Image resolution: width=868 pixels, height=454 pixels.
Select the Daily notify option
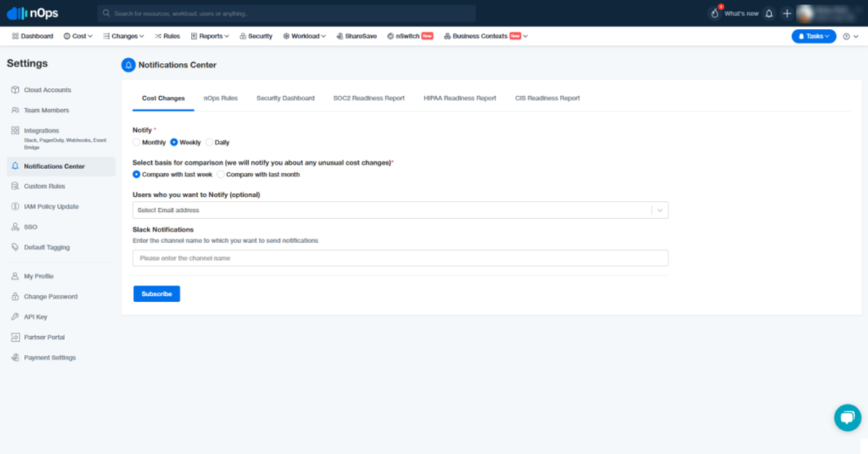[209, 142]
